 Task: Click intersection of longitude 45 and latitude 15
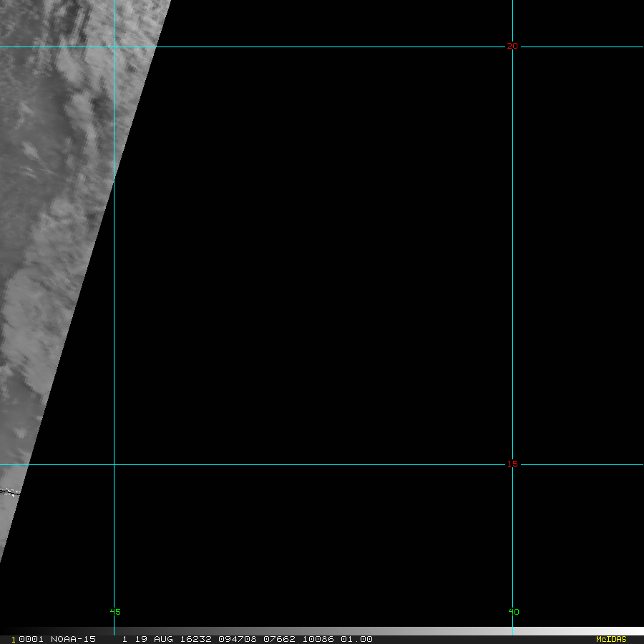[x=114, y=464]
